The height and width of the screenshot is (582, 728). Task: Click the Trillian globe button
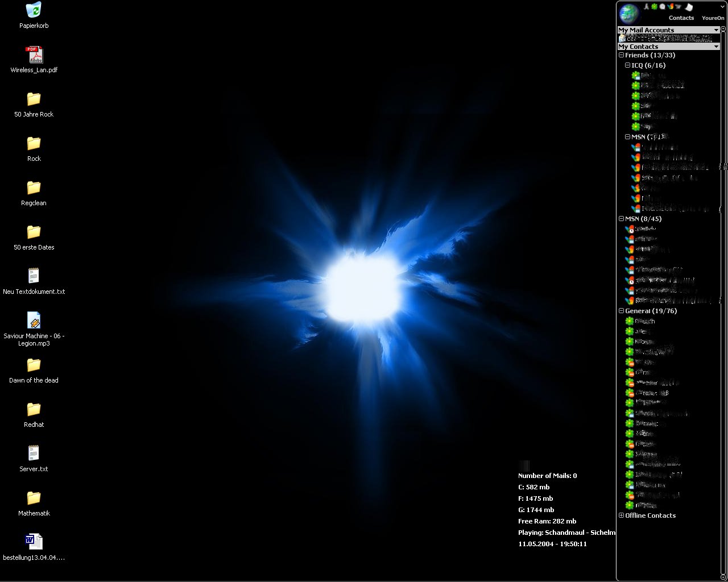[x=628, y=13]
